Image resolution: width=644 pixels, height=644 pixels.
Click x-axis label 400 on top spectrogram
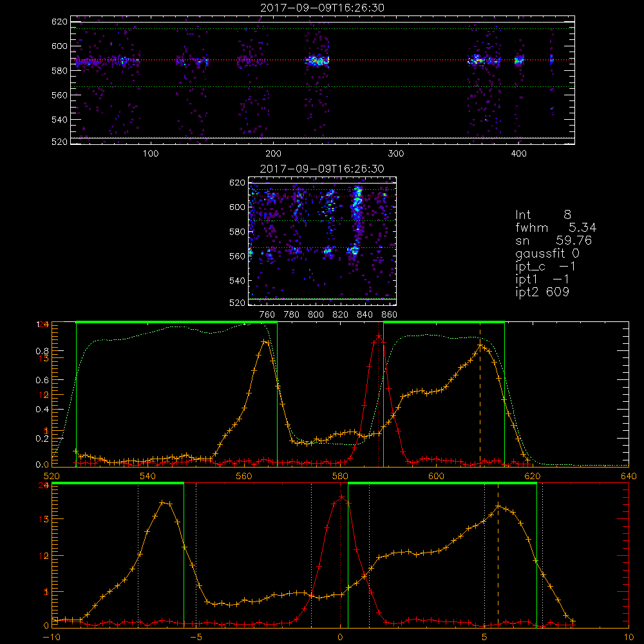pyautogui.click(x=518, y=154)
